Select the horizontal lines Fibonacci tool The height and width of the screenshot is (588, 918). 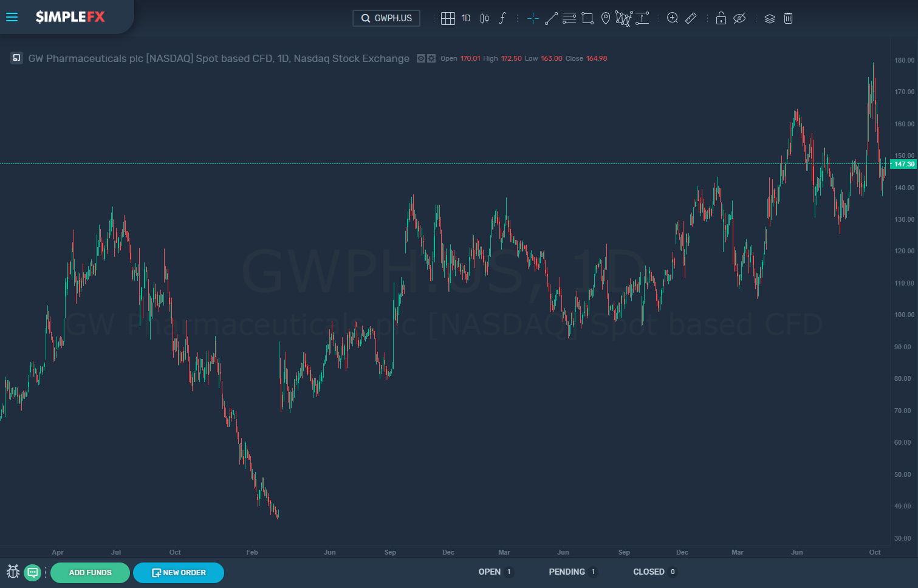569,18
